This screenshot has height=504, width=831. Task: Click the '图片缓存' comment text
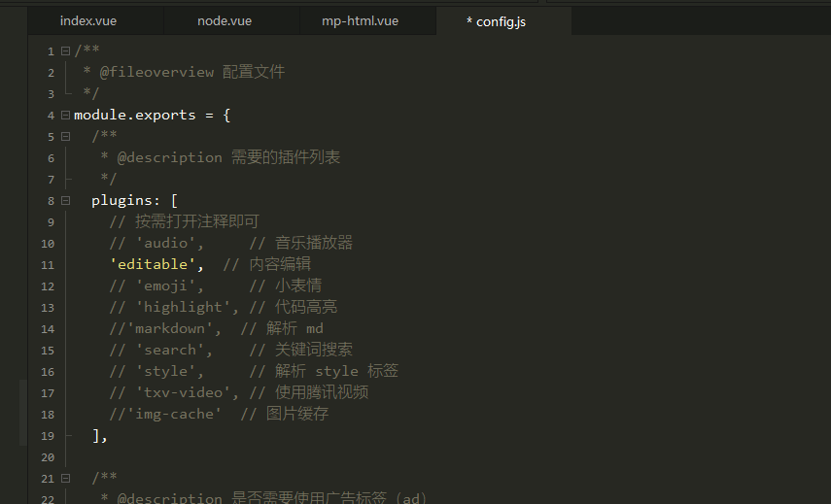click(x=297, y=414)
